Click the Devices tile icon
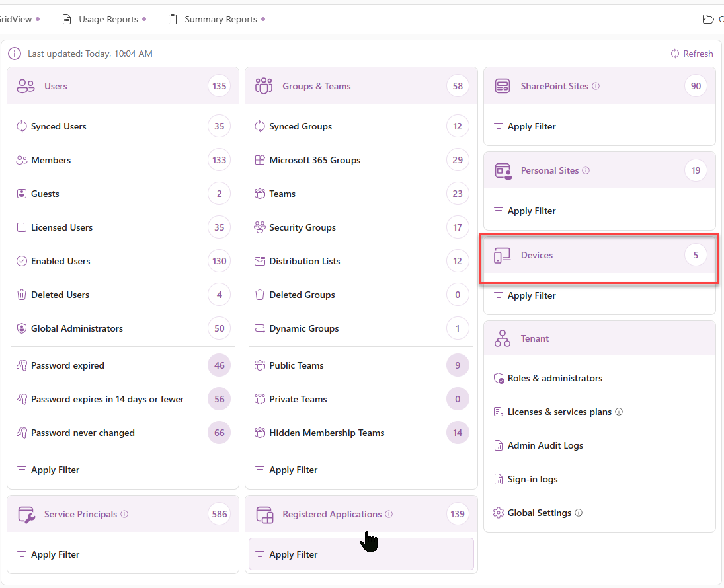Image resolution: width=724 pixels, height=588 pixels. click(503, 256)
